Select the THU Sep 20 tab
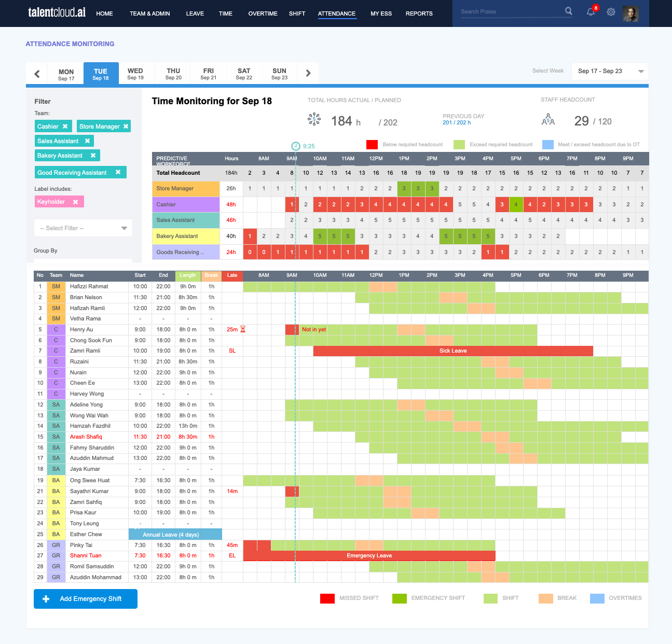672x644 pixels. pyautogui.click(x=173, y=74)
